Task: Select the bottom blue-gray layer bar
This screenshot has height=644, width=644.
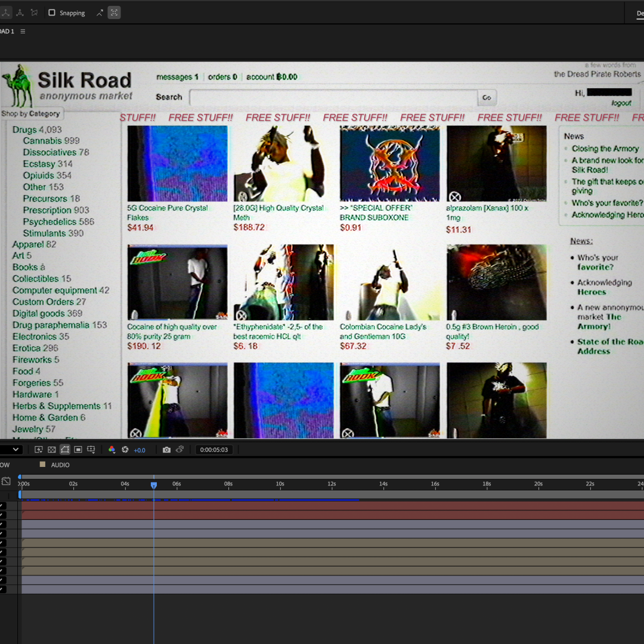Action: coord(333,589)
